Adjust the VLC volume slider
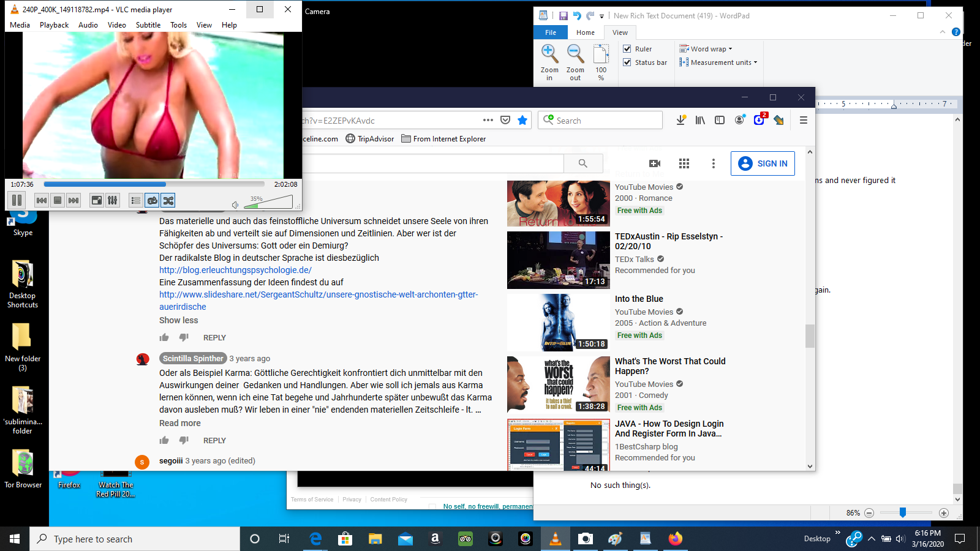 coord(268,203)
